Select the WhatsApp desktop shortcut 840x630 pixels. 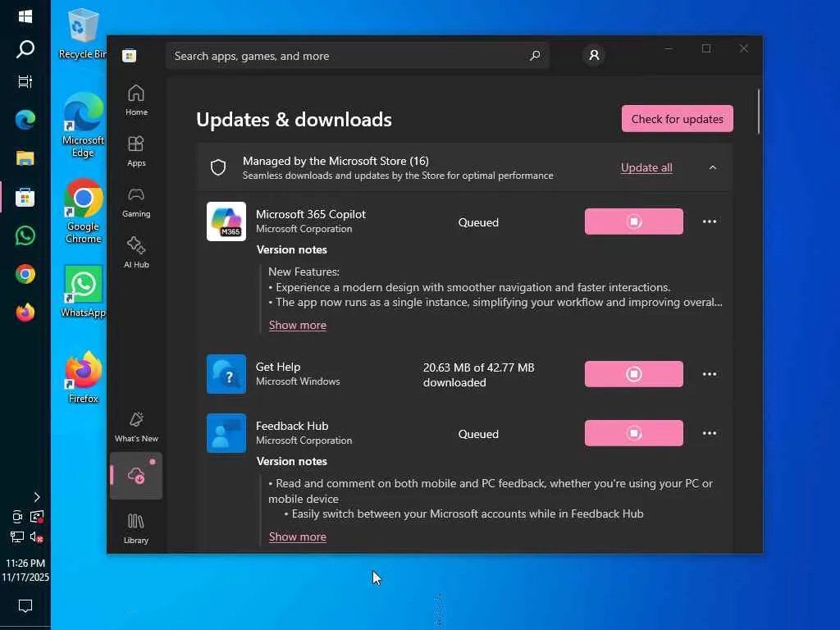coord(83,291)
